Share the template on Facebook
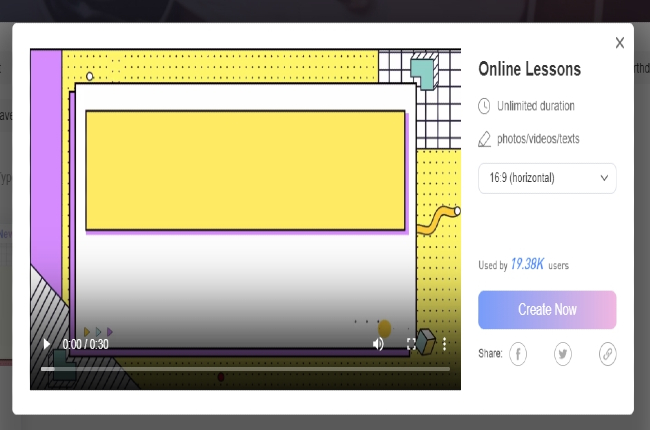The height and width of the screenshot is (430, 650). tap(518, 353)
